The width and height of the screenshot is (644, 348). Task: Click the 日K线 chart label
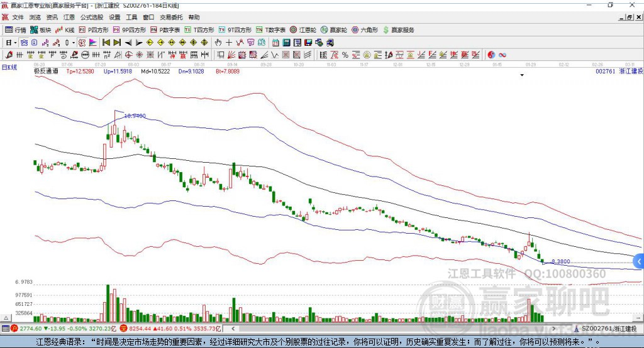pos(9,68)
